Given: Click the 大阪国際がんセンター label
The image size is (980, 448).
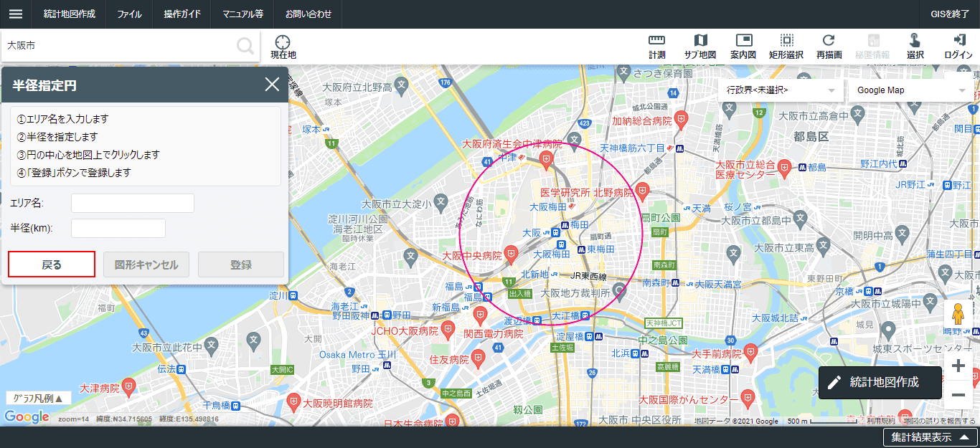Looking at the screenshot, I should tap(684, 399).
